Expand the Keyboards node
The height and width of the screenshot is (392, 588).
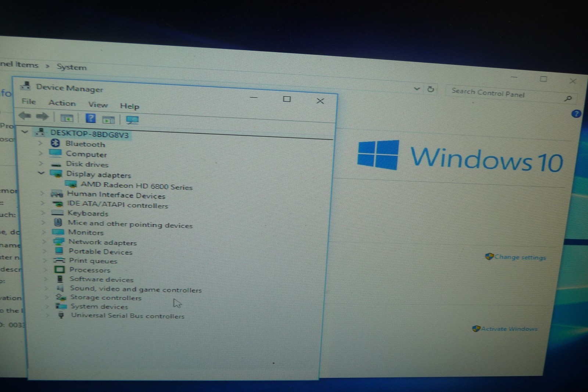pos(43,212)
